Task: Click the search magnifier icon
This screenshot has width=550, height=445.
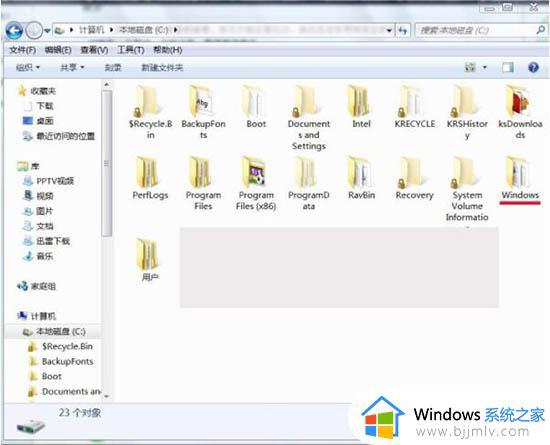Action: click(x=541, y=30)
